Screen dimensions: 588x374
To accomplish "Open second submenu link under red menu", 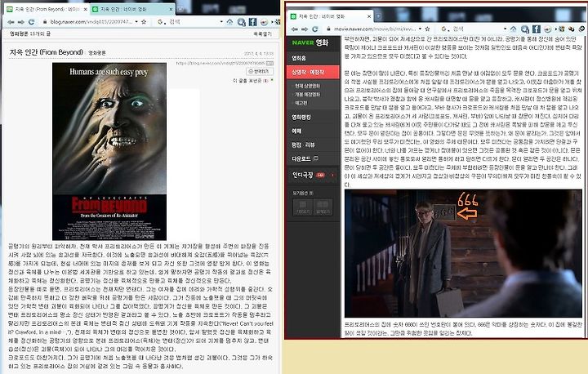I will [x=307, y=94].
